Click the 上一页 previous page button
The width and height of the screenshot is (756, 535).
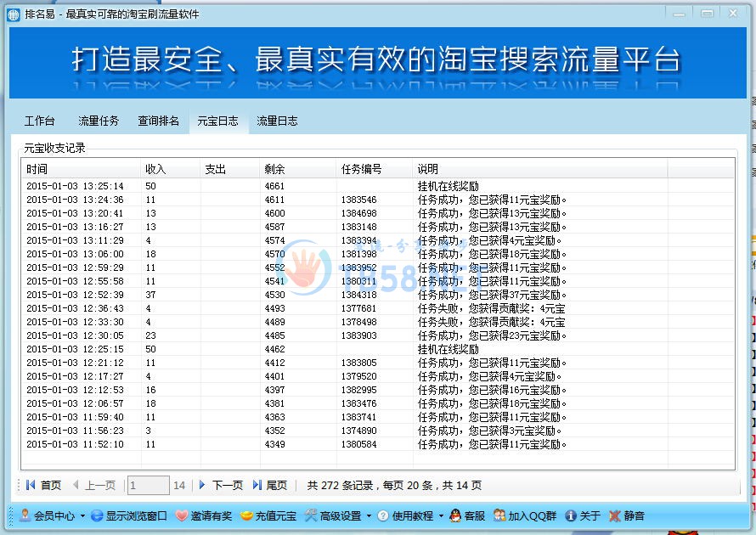(94, 486)
